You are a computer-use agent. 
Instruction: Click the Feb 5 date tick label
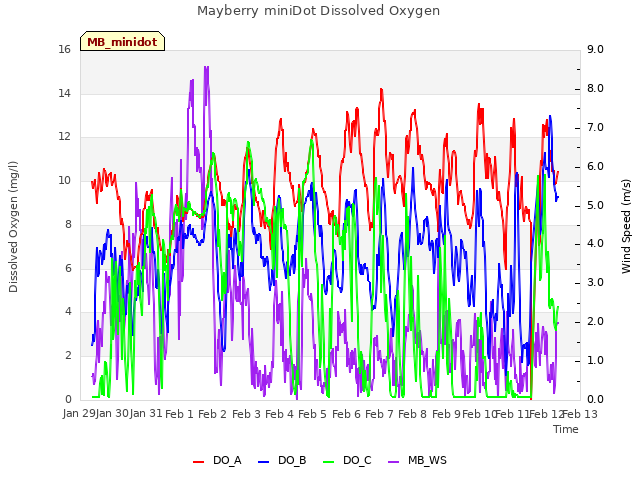click(312, 414)
